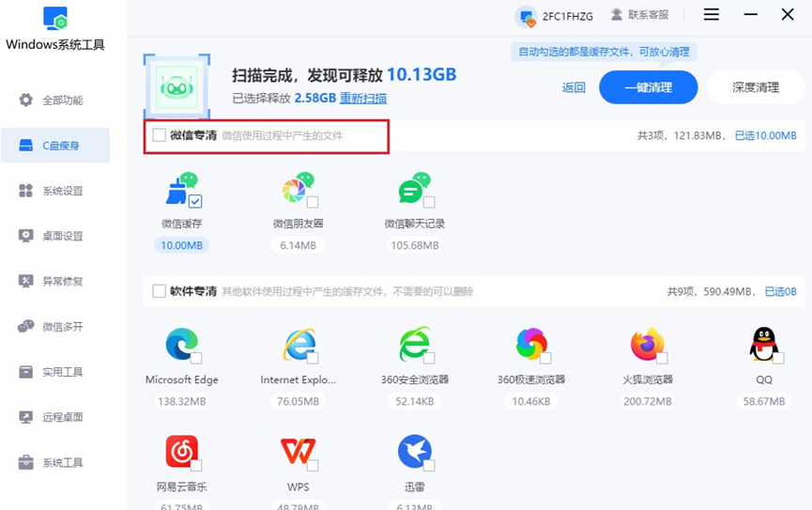The image size is (812, 510).
Task: Click the 2.58GB selected size text
Action: 315,98
